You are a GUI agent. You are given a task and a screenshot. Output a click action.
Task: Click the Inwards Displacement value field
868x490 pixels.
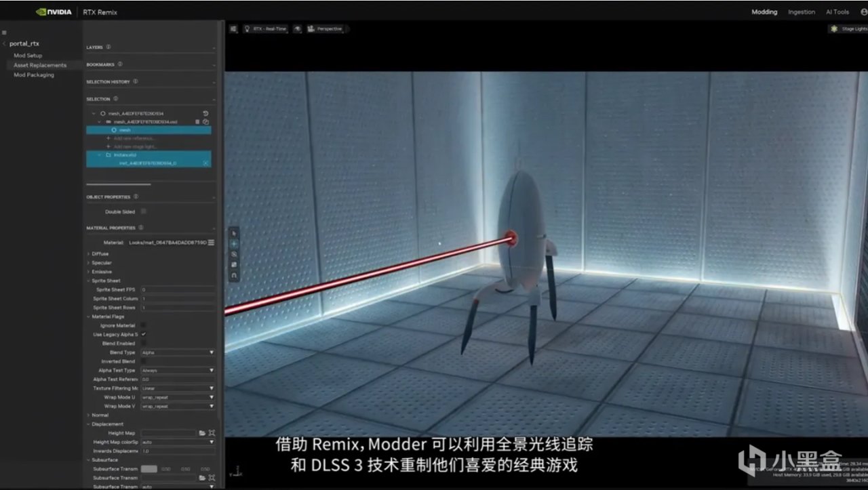point(178,451)
